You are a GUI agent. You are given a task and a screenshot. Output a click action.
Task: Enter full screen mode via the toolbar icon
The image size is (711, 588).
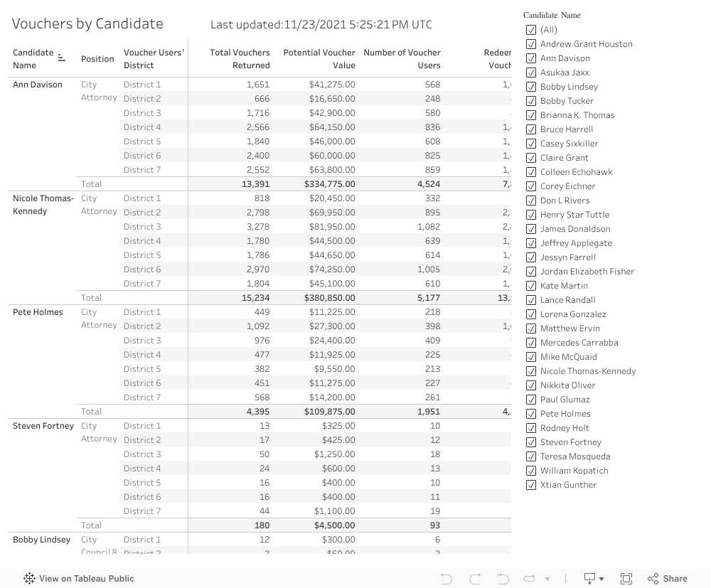626,578
